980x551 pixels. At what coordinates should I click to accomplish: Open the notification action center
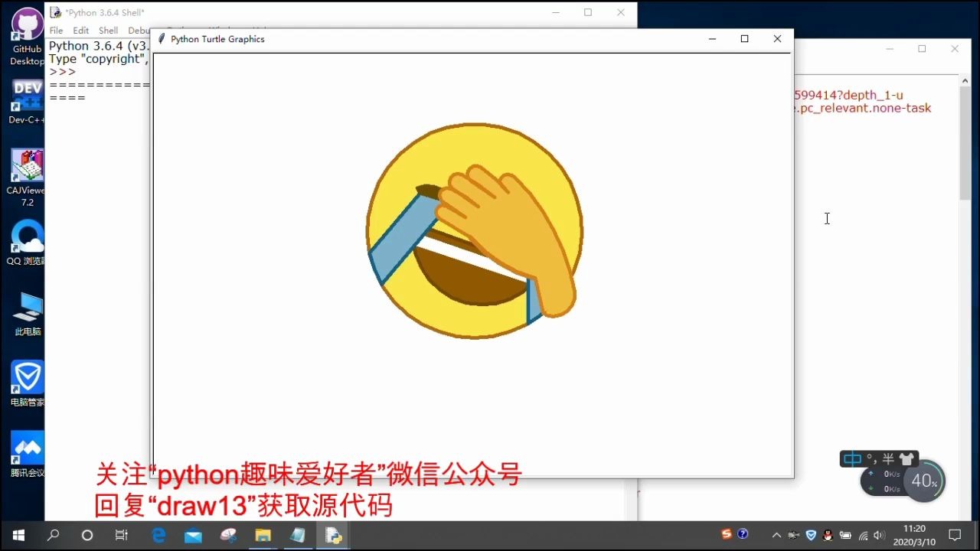coord(955,536)
